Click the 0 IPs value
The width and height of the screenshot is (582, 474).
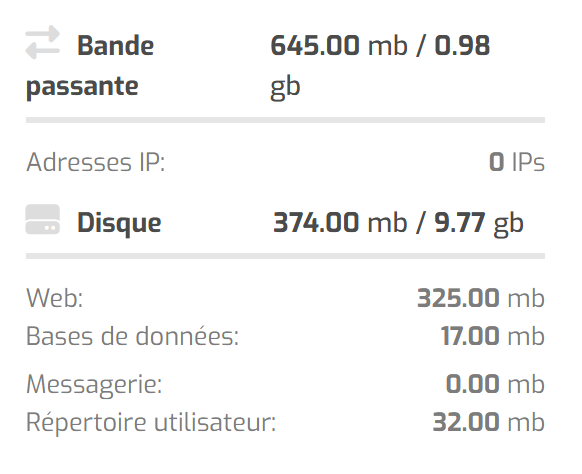[x=517, y=162]
